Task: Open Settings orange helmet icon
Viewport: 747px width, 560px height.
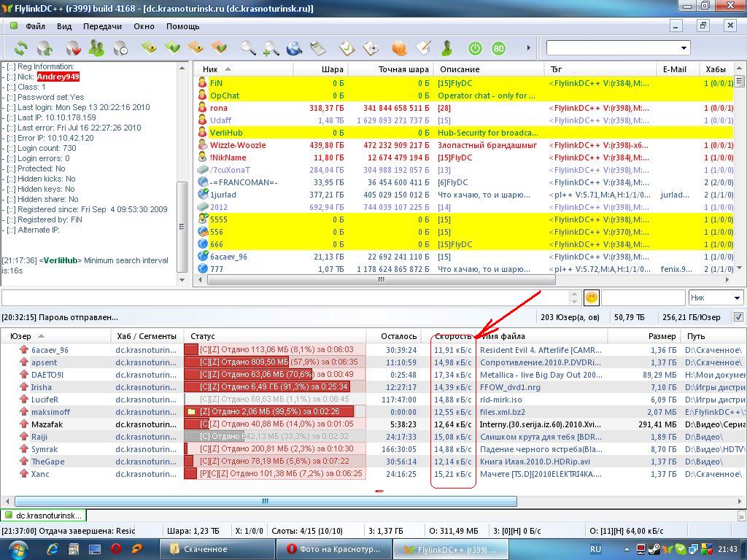Action: coord(399,48)
